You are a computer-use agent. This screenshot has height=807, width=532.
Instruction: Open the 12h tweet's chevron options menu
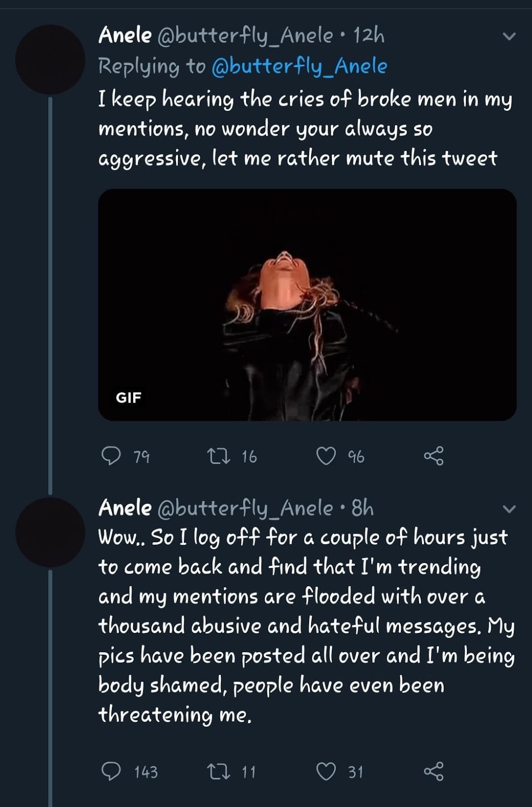pos(509,36)
